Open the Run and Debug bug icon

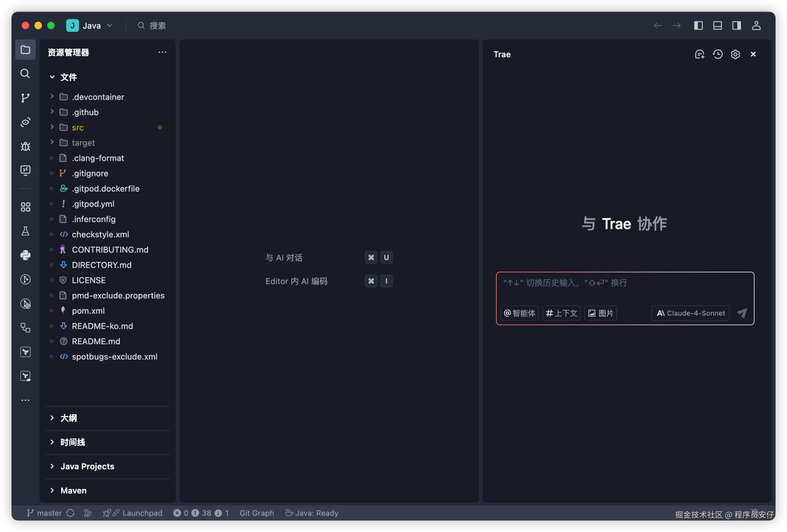25,146
